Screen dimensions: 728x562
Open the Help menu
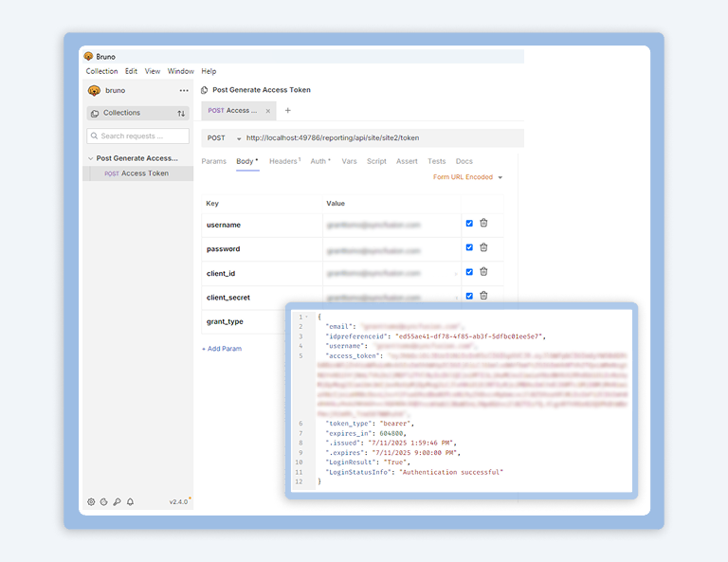pyautogui.click(x=209, y=71)
